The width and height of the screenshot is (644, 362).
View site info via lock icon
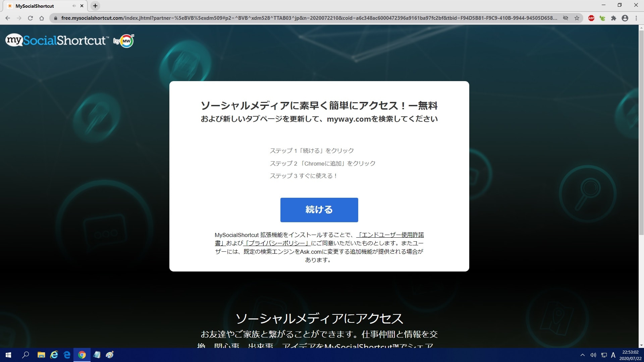(x=56, y=18)
